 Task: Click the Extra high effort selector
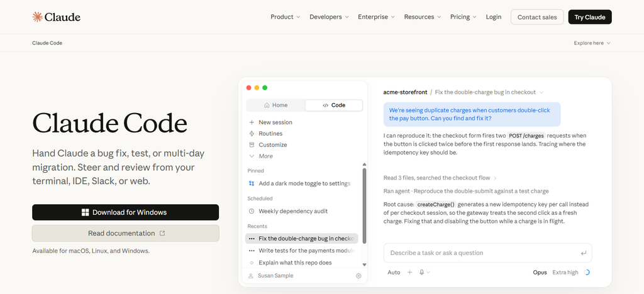point(565,272)
